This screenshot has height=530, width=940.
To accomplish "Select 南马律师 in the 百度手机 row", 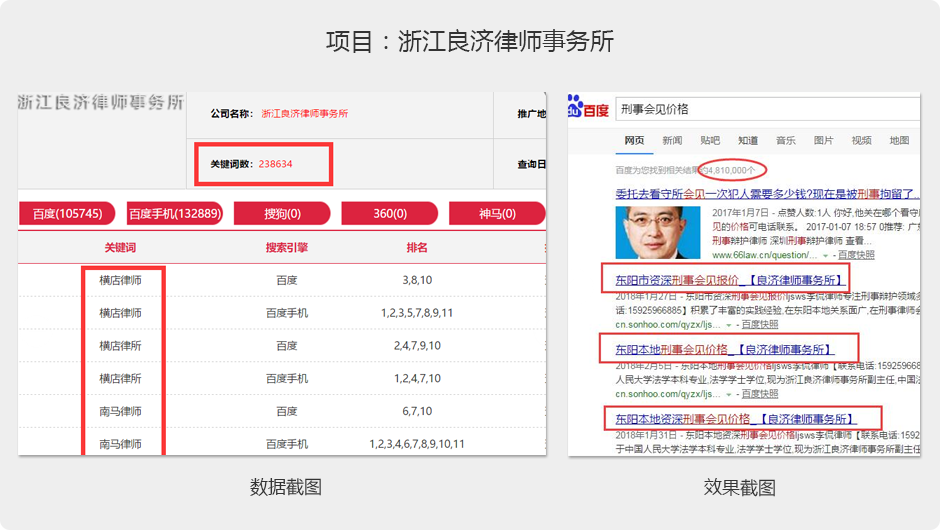I will point(120,444).
